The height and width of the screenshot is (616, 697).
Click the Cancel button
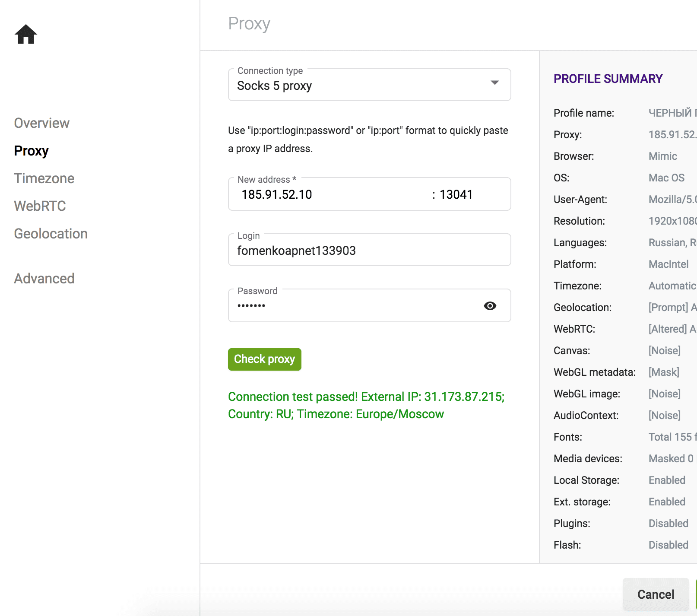click(656, 594)
